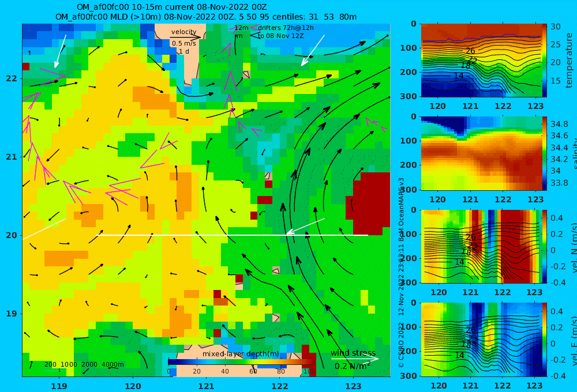Screen dimensions: 577x392
Task: Click latitude tick '21' on the main map
Action: click(x=12, y=157)
